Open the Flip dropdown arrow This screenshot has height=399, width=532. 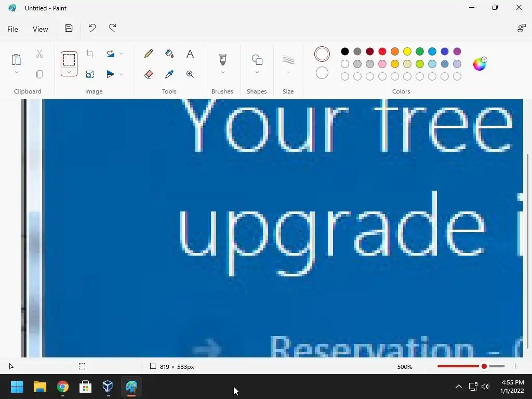pyautogui.click(x=121, y=74)
